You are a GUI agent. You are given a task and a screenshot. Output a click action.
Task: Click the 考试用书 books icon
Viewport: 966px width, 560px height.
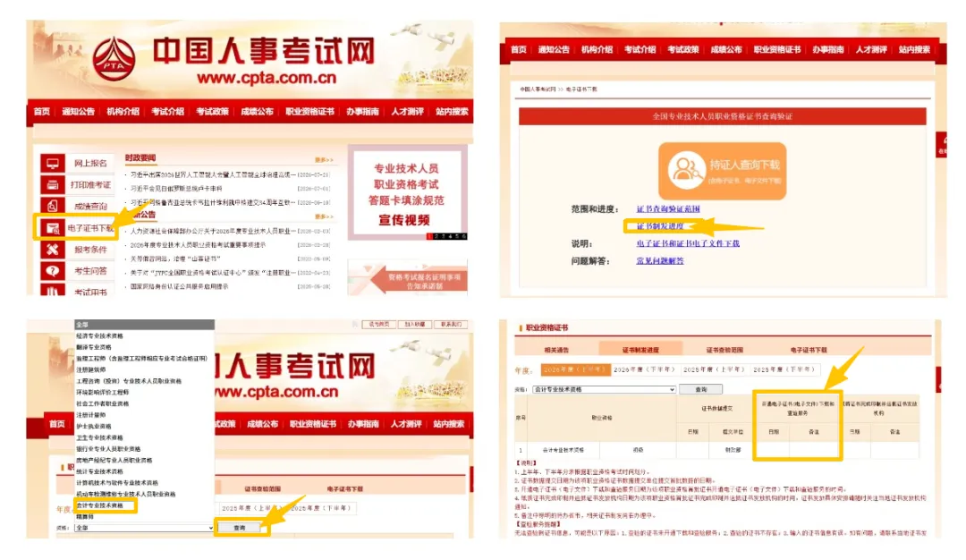click(53, 291)
